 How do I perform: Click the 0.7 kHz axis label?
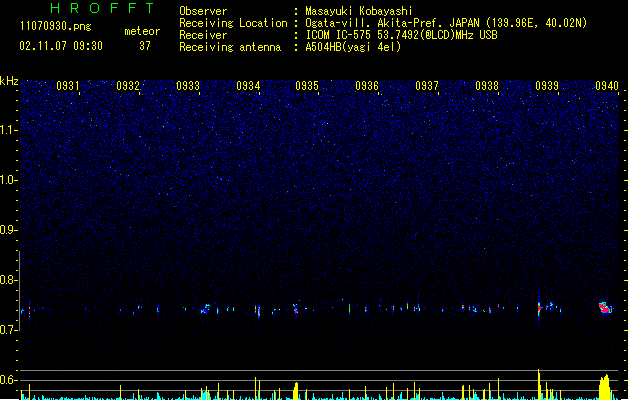click(8, 330)
